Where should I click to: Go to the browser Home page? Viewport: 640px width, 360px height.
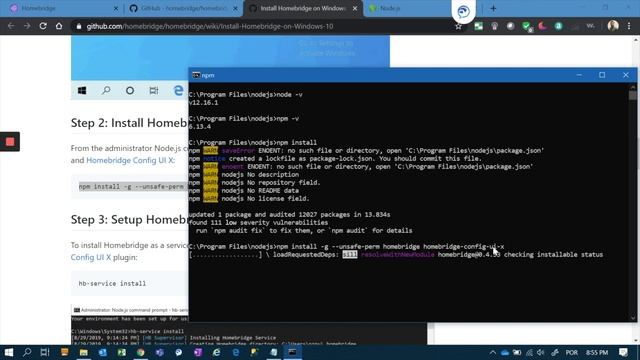point(59,26)
